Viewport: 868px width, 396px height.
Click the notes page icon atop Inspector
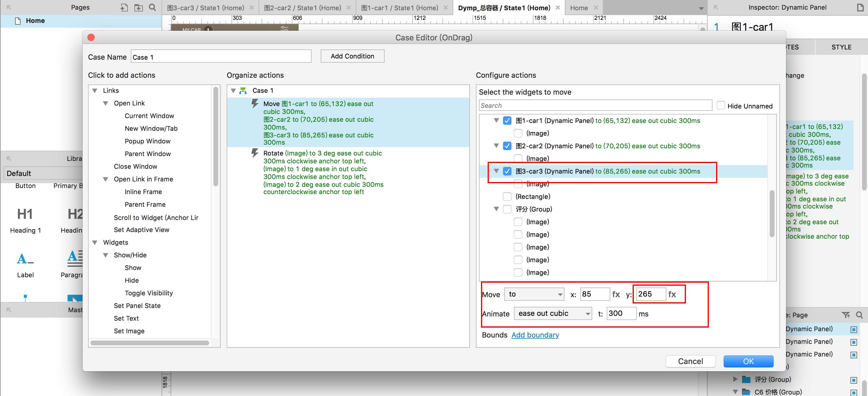click(860, 8)
